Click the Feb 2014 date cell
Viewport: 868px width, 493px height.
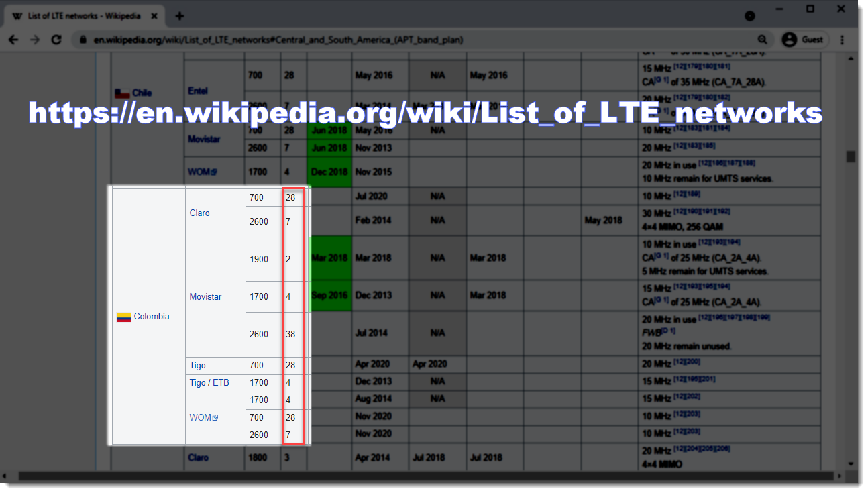point(380,221)
